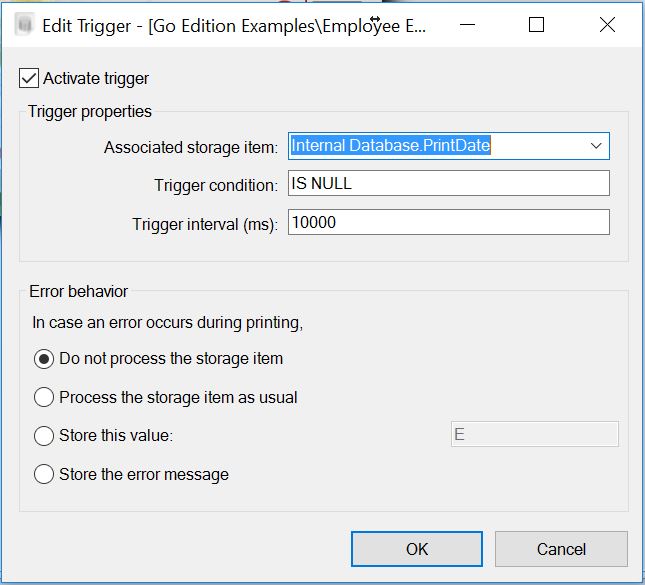Click the disabled stored value field showing E
Image resolution: width=645 pixels, height=585 pixels.
point(535,434)
